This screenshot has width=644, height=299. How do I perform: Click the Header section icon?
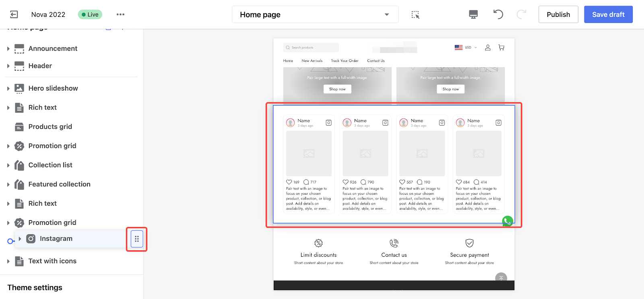19,66
